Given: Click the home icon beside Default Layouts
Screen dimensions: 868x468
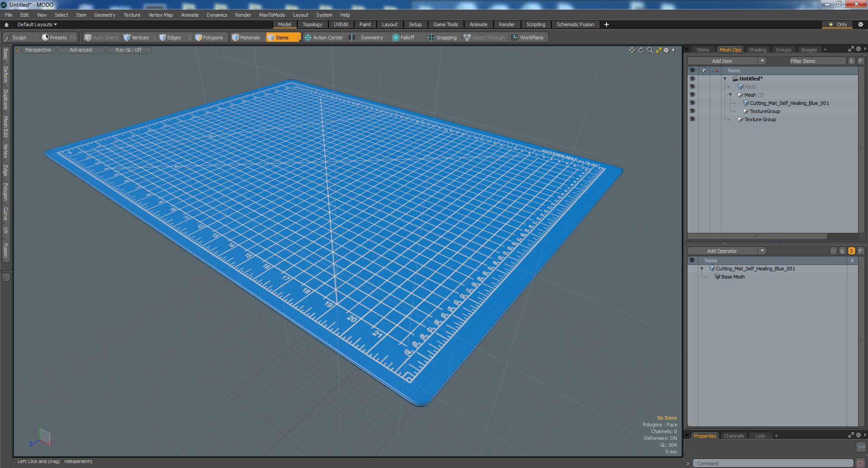Looking at the screenshot, I should coord(6,24).
